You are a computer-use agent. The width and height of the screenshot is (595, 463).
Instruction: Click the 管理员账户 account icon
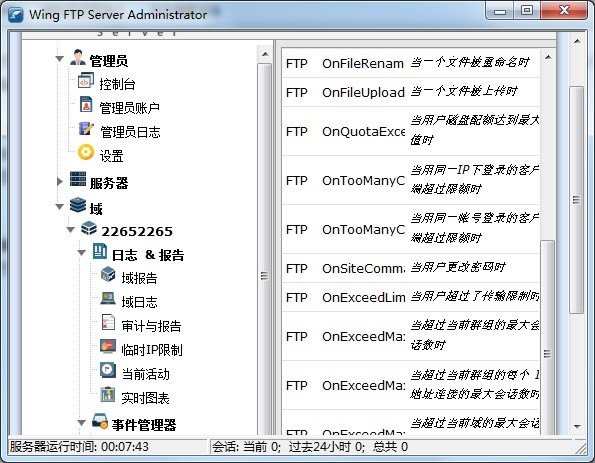(86, 104)
